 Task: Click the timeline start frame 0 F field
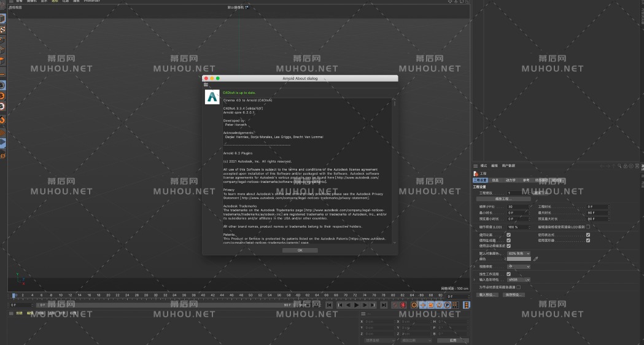pos(21,305)
